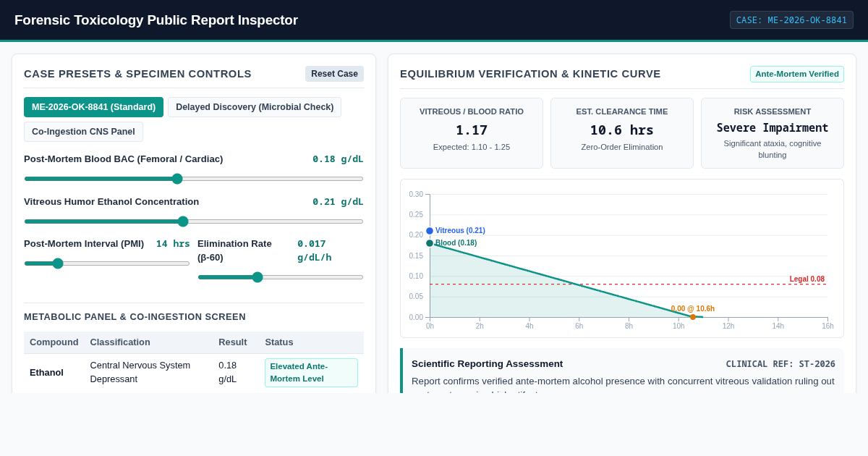Adjust the Post-Mortem Interval (PMI) slider
This screenshot has width=868, height=456.
coord(107,263)
